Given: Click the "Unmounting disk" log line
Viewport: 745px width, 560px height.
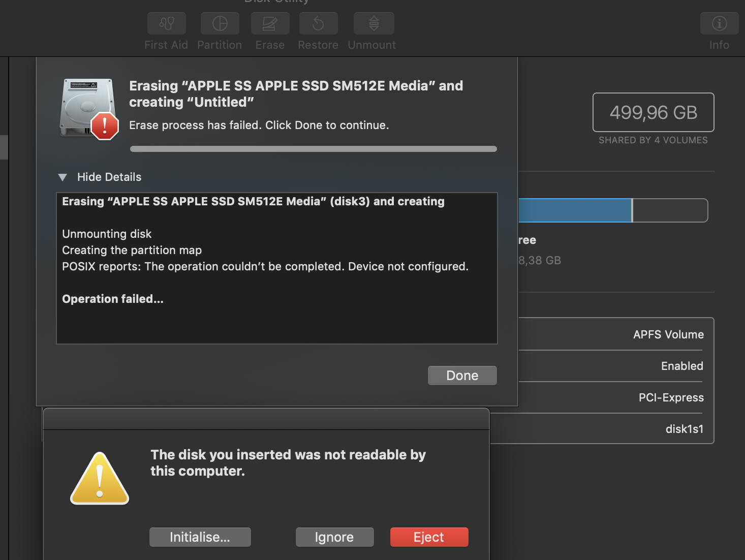Looking at the screenshot, I should pos(107,234).
